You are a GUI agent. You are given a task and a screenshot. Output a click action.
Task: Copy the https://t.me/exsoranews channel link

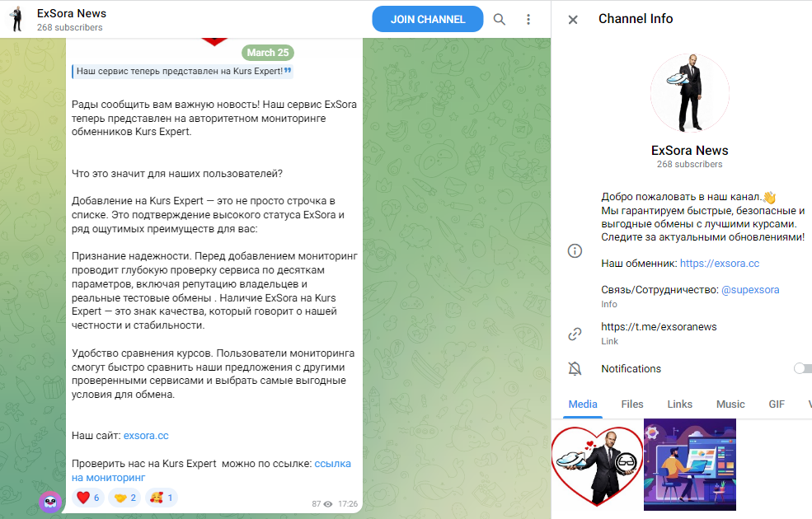click(659, 326)
